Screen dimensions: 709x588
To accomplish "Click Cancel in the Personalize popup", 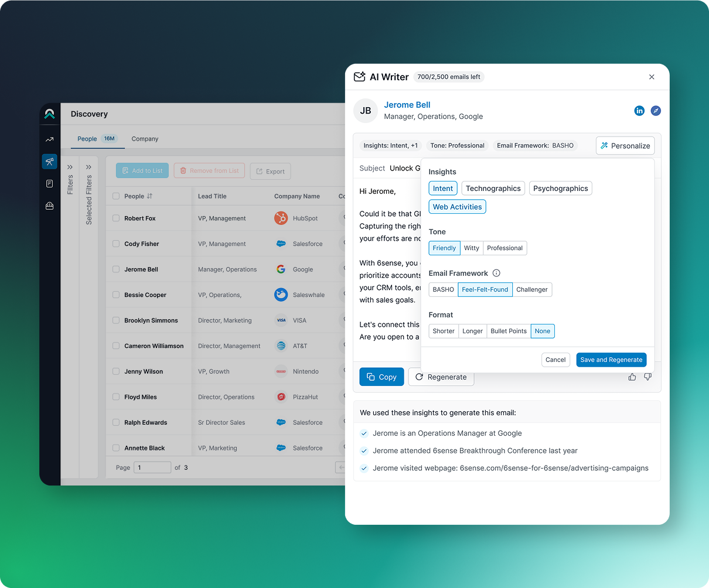I will 555,360.
